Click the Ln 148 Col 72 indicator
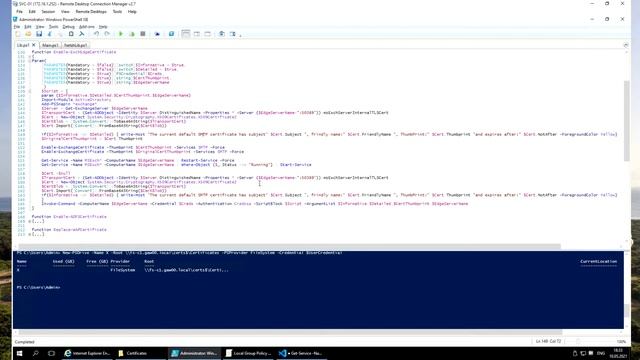 548,341
